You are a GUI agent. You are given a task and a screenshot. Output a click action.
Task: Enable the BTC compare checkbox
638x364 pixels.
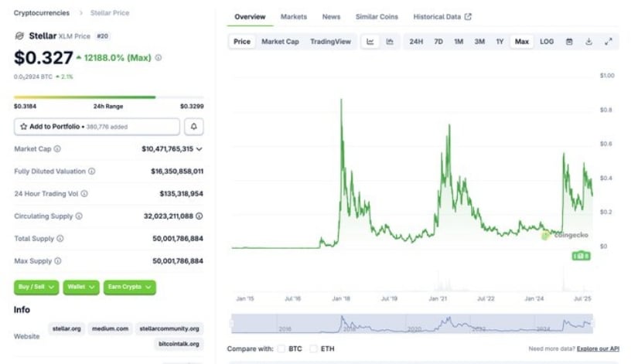[x=281, y=349]
